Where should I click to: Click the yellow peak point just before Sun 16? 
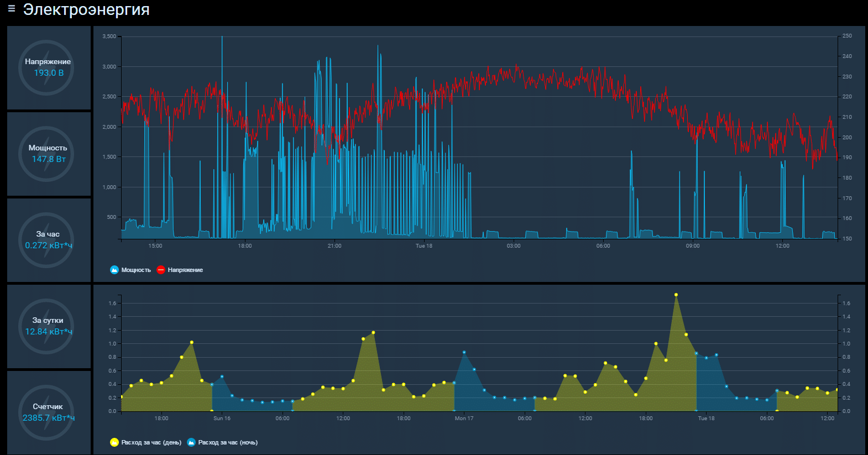point(192,342)
